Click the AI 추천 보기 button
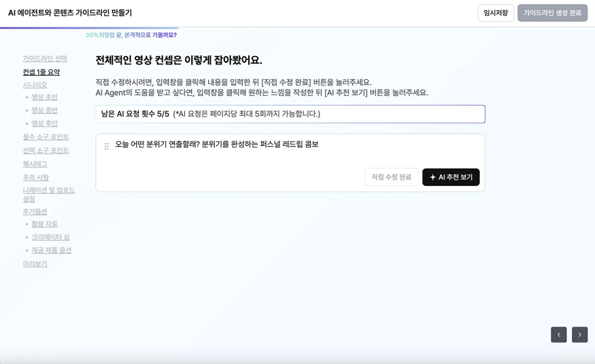 [451, 177]
